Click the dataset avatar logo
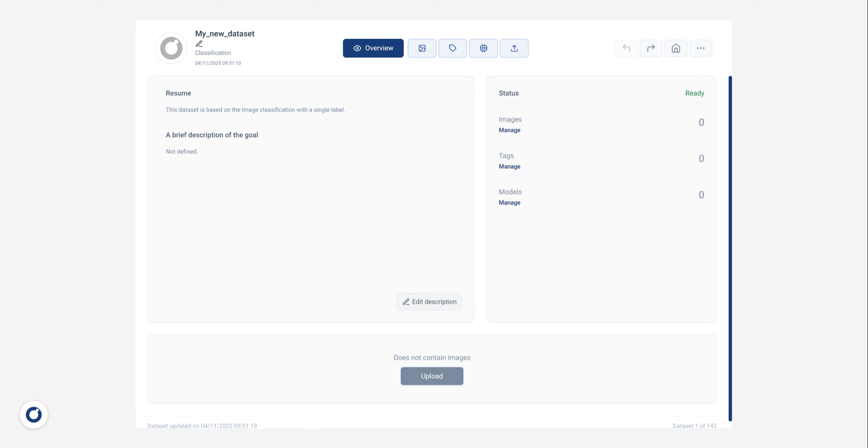Viewport: 868px width, 448px height. 171,48
